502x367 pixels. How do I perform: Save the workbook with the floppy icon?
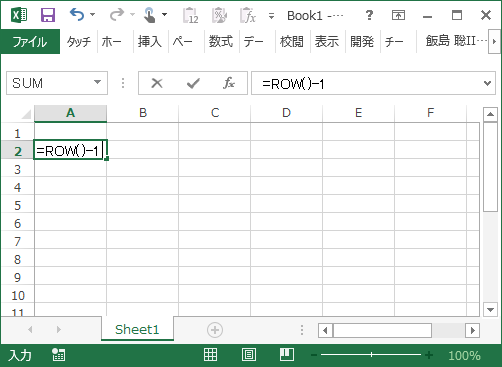click(x=48, y=15)
